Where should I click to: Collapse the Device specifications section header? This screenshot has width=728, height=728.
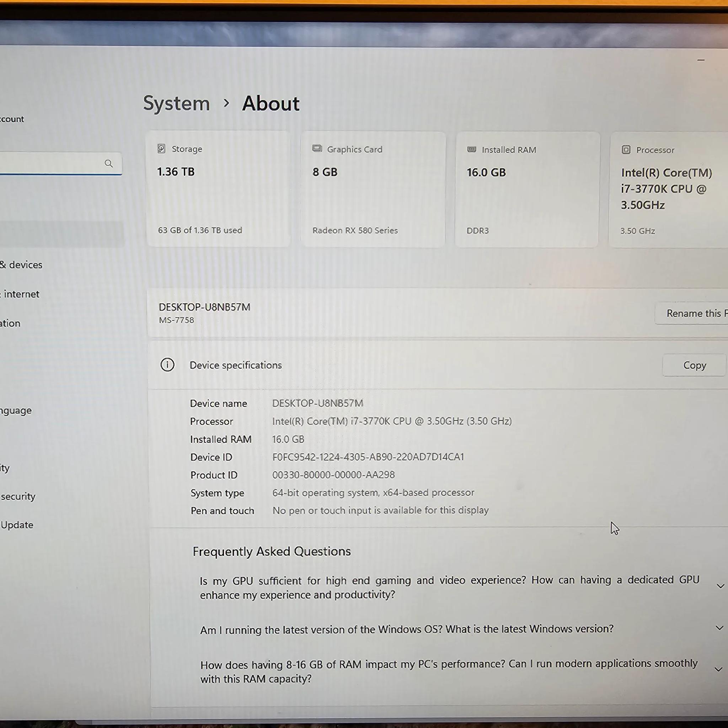pos(437,365)
